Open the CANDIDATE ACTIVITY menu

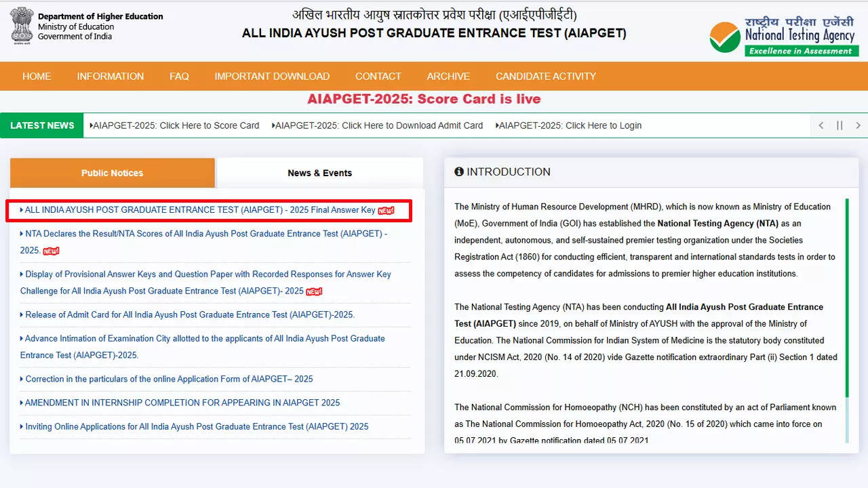pos(546,77)
